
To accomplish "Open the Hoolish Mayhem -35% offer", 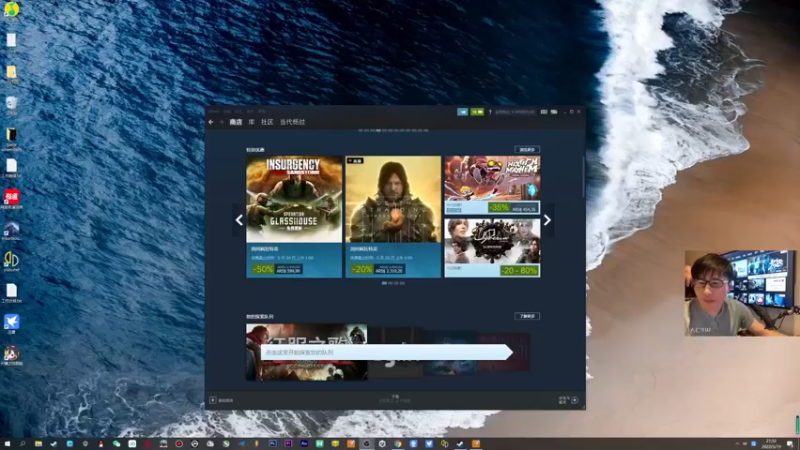I will point(492,185).
